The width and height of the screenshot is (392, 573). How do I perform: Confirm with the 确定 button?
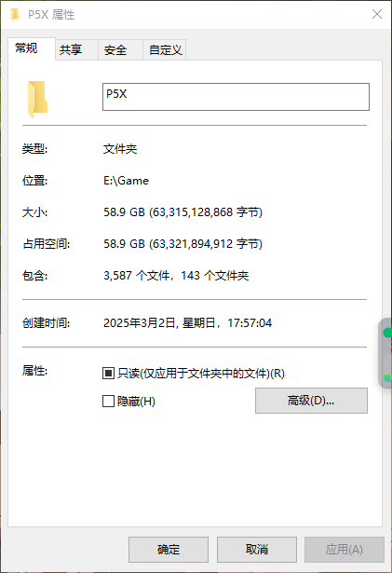pos(169,550)
